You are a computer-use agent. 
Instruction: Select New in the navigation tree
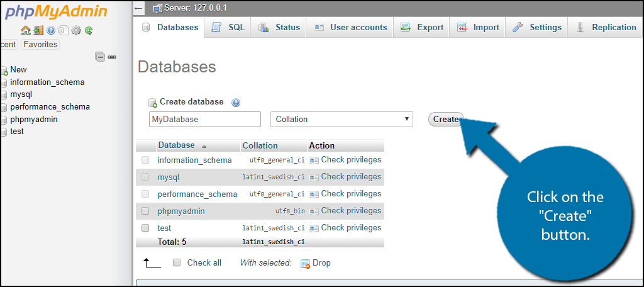[x=18, y=69]
